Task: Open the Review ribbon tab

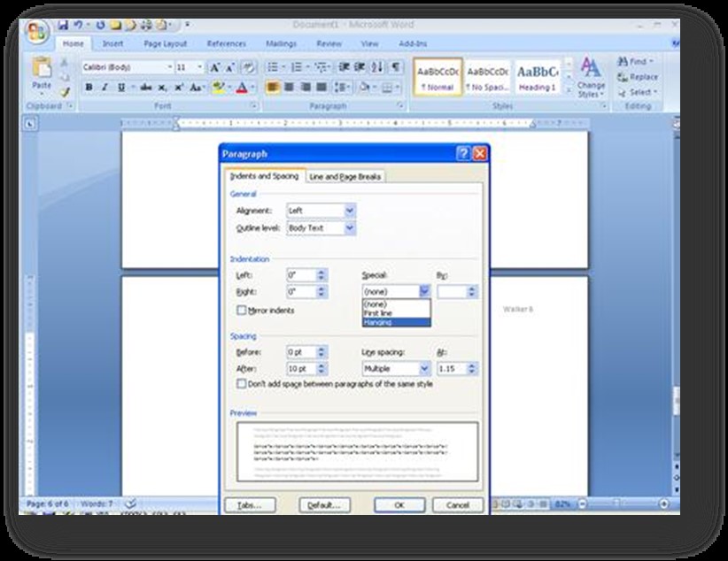Action: pyautogui.click(x=329, y=43)
